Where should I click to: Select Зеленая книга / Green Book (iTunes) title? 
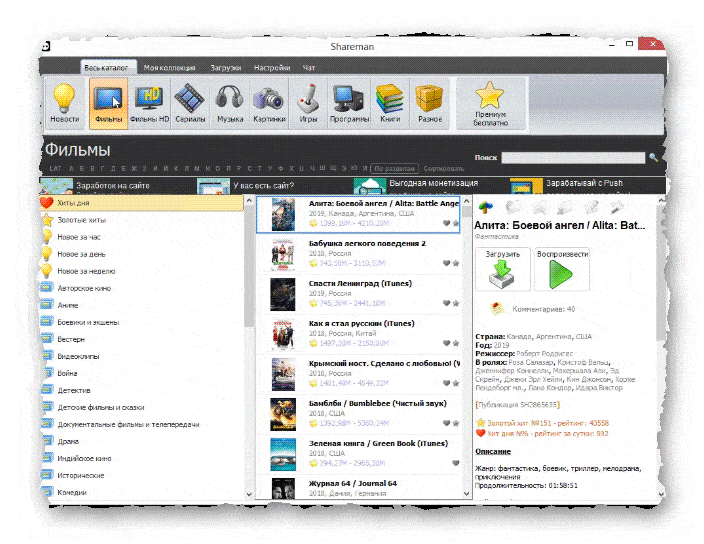coord(378,443)
